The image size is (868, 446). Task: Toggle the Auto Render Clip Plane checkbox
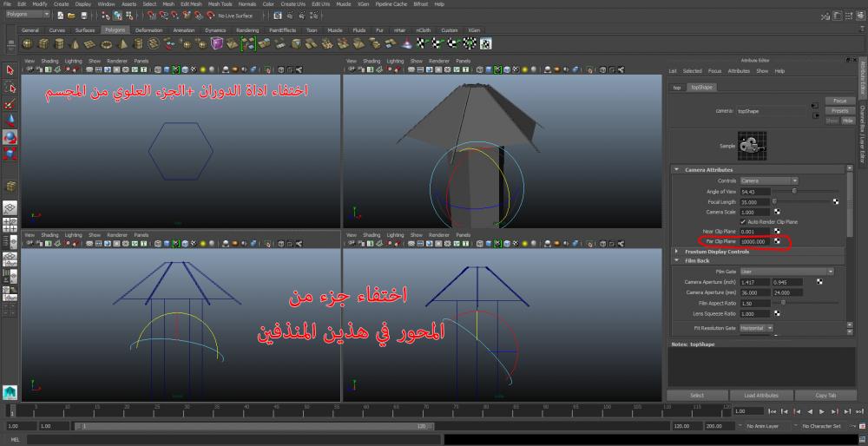[743, 222]
